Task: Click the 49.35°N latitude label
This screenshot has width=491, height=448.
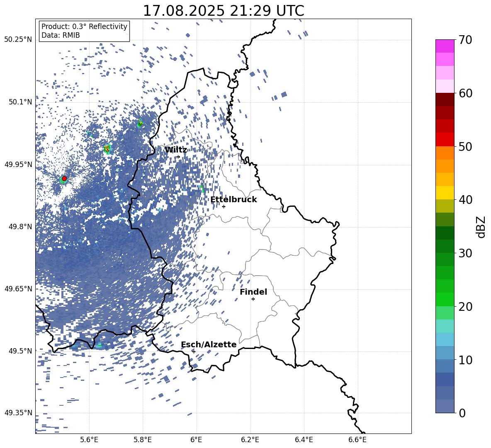Action: [18, 413]
